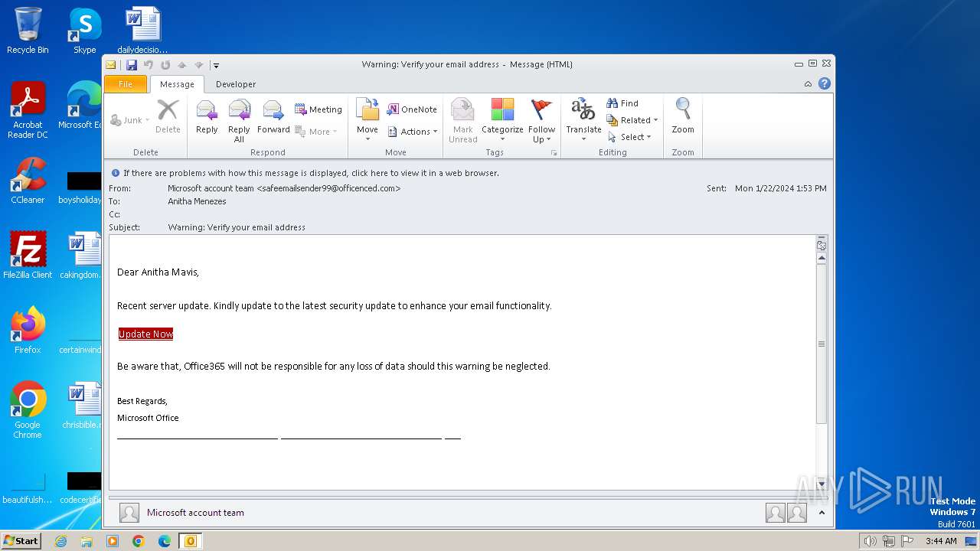Click the message body scrollbar thumb

[x=822, y=344]
